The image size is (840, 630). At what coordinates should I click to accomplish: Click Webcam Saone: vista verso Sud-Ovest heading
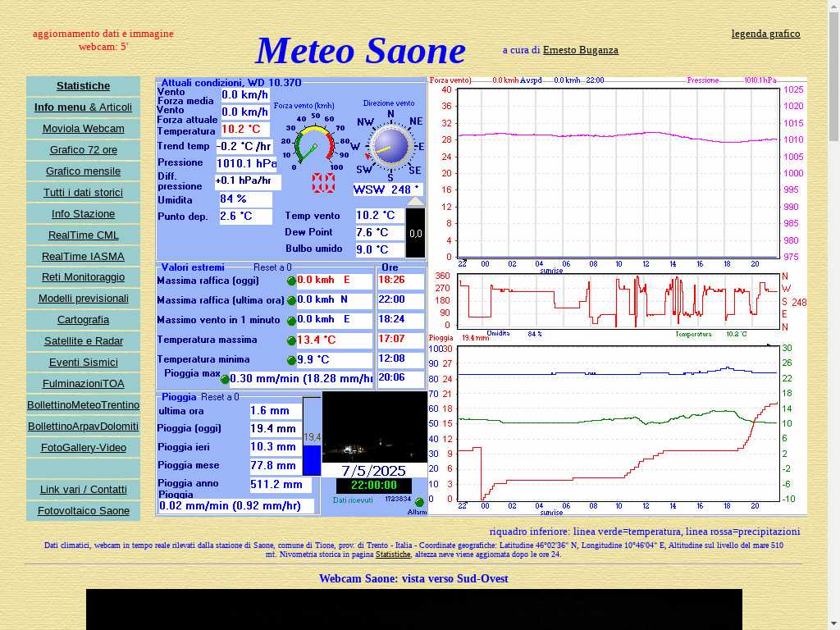coord(413,578)
